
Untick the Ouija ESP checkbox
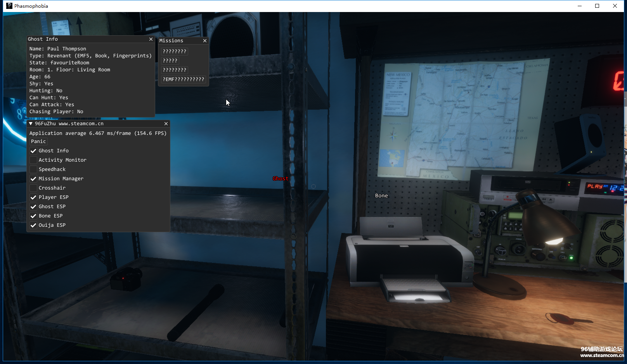coord(33,225)
